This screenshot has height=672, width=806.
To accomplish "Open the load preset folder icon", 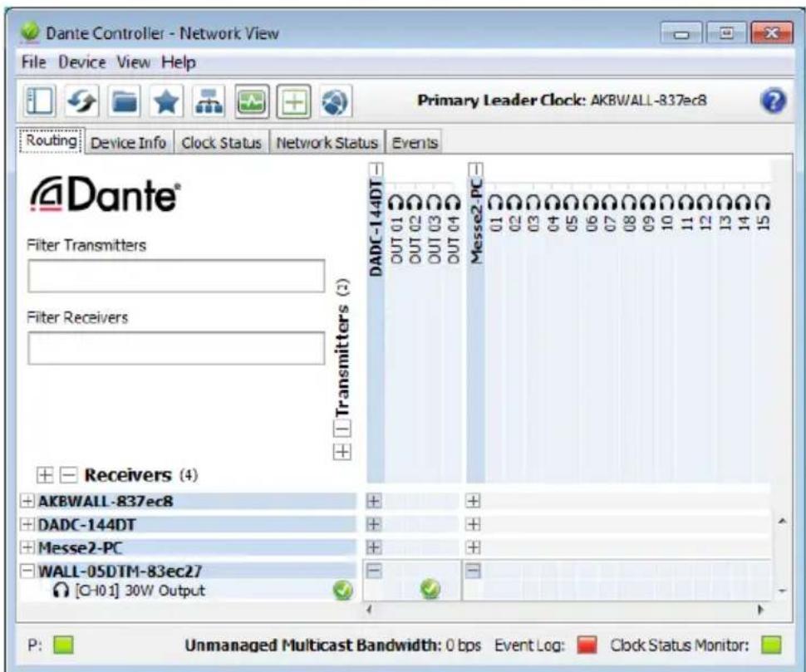I will point(125,101).
